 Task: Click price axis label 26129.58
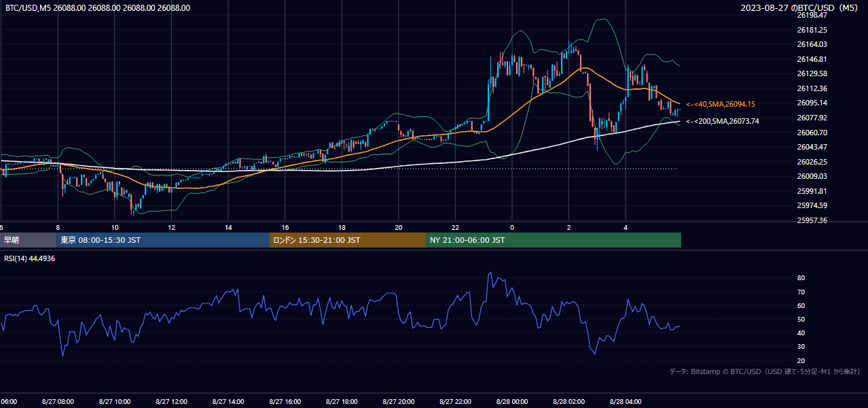coord(812,73)
